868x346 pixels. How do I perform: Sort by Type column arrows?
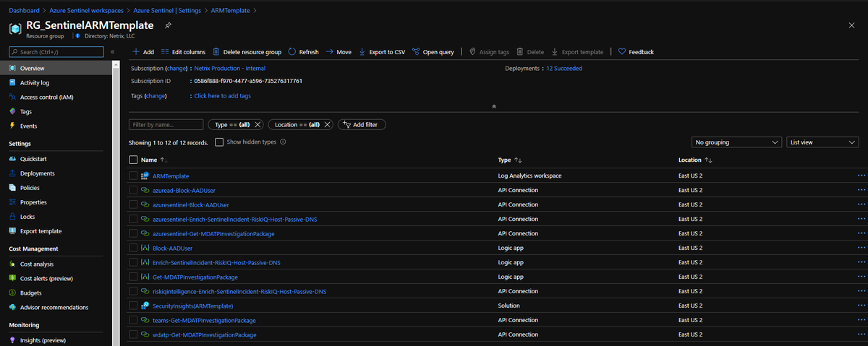coord(518,160)
